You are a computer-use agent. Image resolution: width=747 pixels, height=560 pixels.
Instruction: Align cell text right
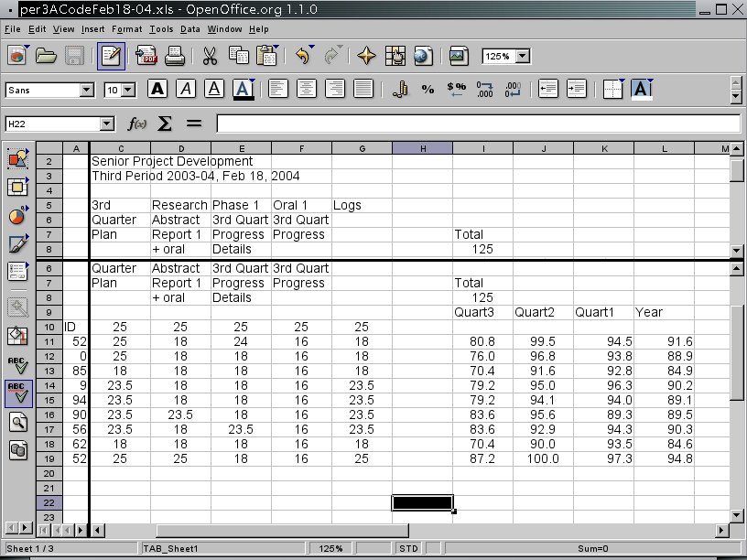tap(335, 89)
